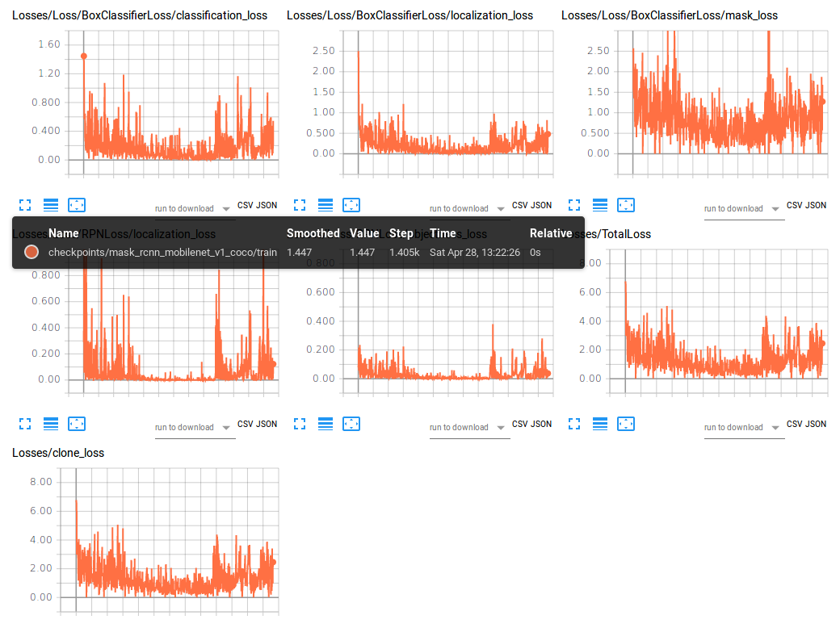Fit domain to data on BoxClassifierLoss classification_loss chart
The image size is (840, 628).
coord(77,205)
